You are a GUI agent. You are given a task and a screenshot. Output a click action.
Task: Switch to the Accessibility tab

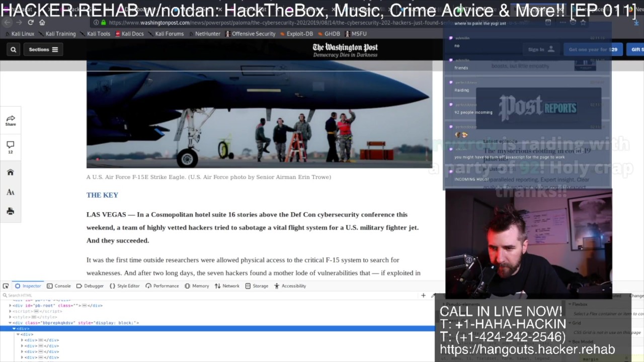pyautogui.click(x=290, y=286)
